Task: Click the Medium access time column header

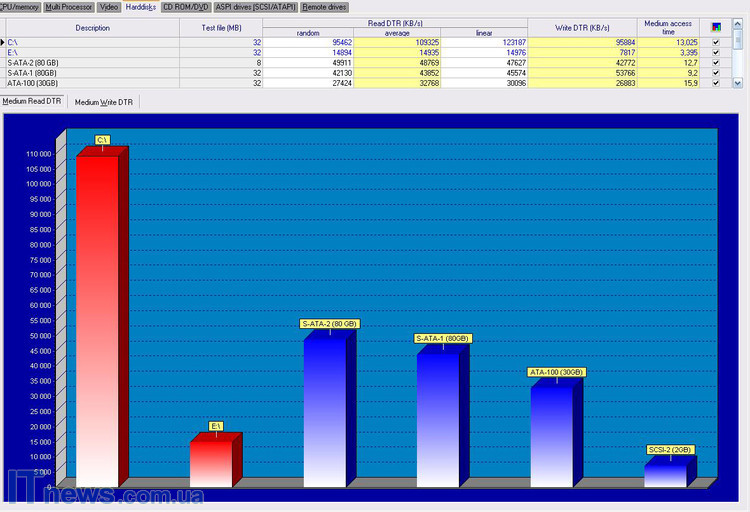Action: pyautogui.click(x=670, y=27)
